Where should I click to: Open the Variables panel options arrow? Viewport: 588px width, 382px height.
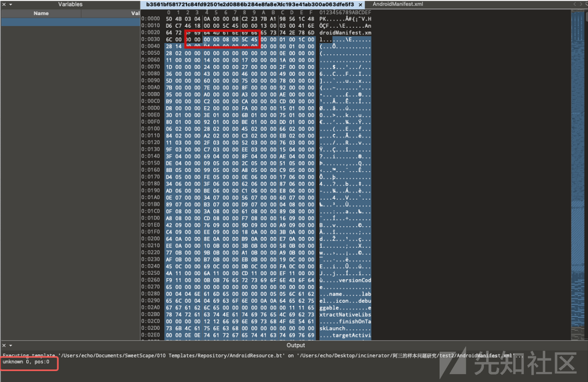(10, 4)
